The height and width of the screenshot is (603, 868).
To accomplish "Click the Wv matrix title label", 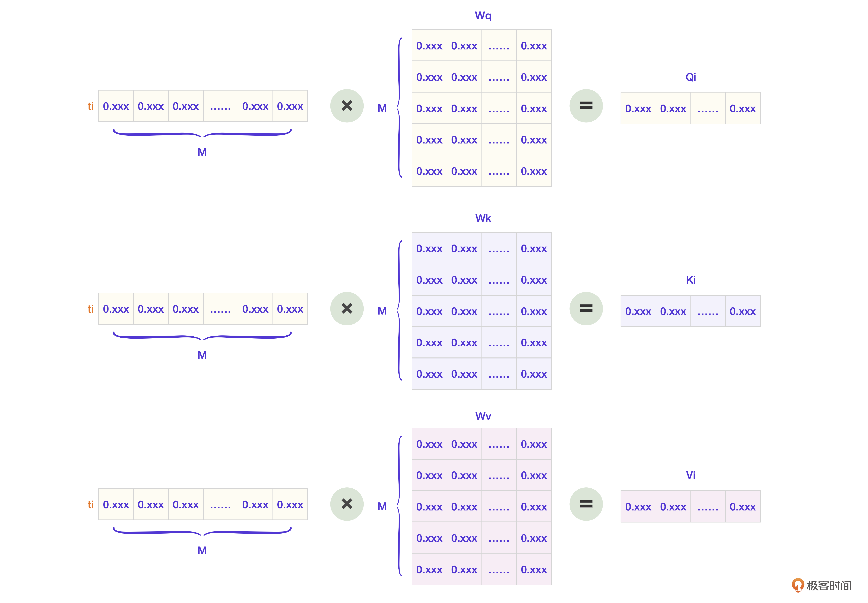I will point(483,416).
